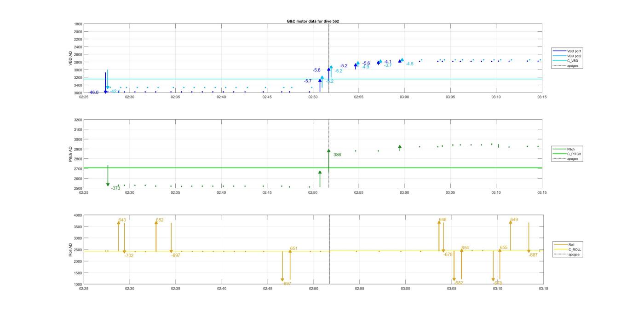Click the "654" roll data label

click(x=465, y=248)
